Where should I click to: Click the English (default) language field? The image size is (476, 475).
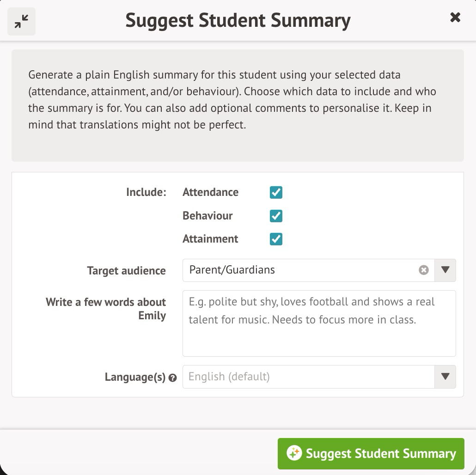click(300, 377)
